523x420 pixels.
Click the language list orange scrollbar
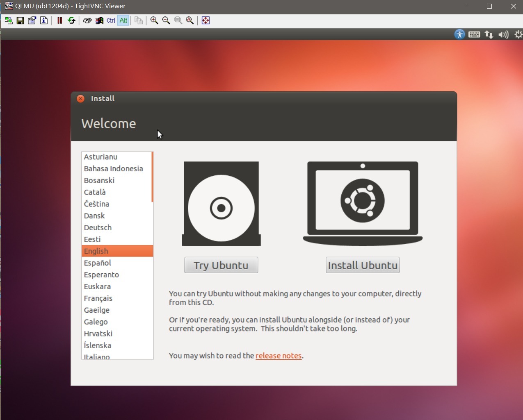point(152,177)
